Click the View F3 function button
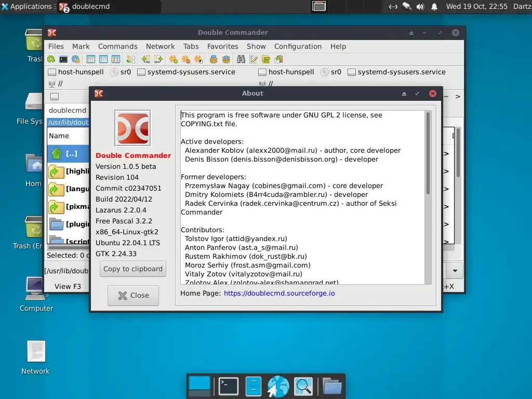Image resolution: width=532 pixels, height=399 pixels. (x=68, y=286)
